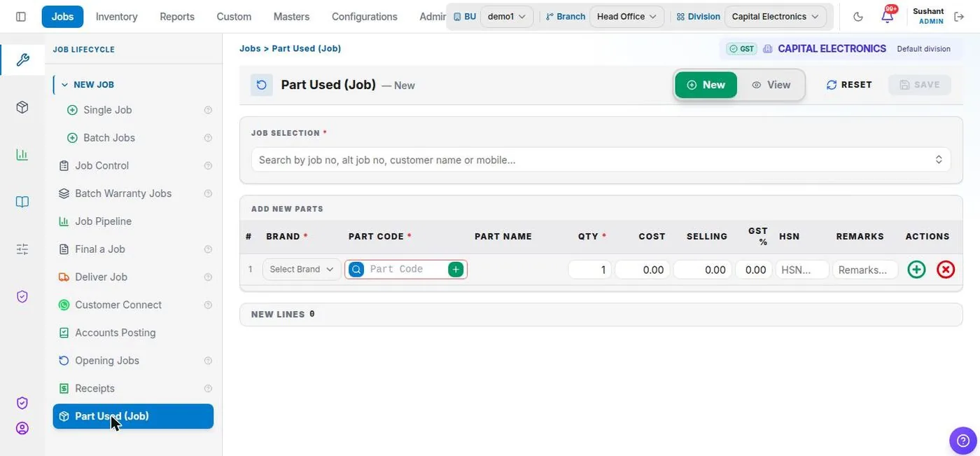Click info icon next to Batch Jobs
The width and height of the screenshot is (980, 456).
[x=208, y=138]
